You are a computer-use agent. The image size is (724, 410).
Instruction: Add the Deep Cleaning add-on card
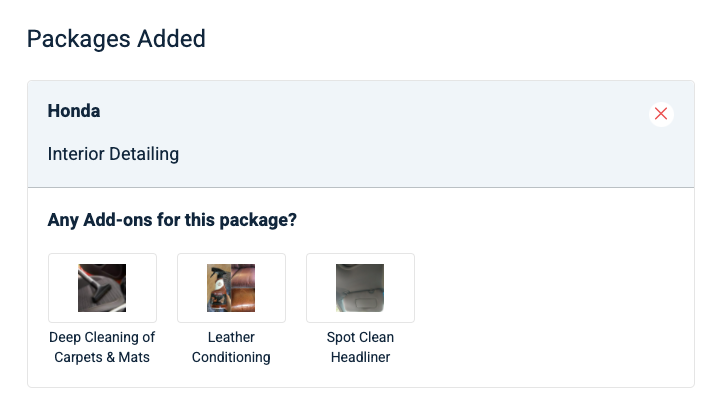point(102,288)
